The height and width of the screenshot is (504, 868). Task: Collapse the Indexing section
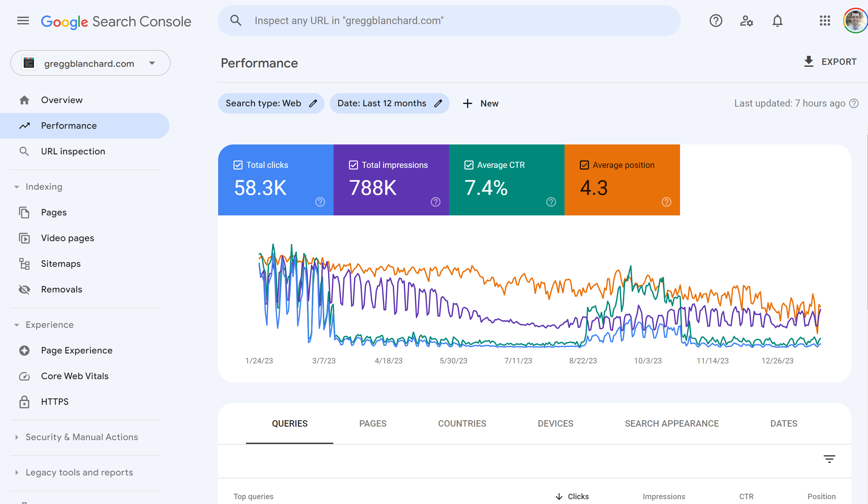tap(17, 187)
